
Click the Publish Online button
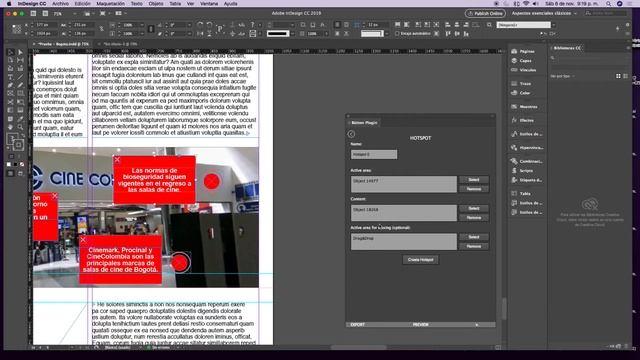(485, 13)
